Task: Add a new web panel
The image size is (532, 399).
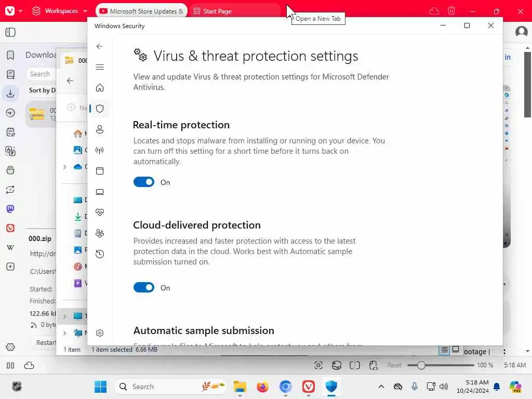Action: pos(10,267)
